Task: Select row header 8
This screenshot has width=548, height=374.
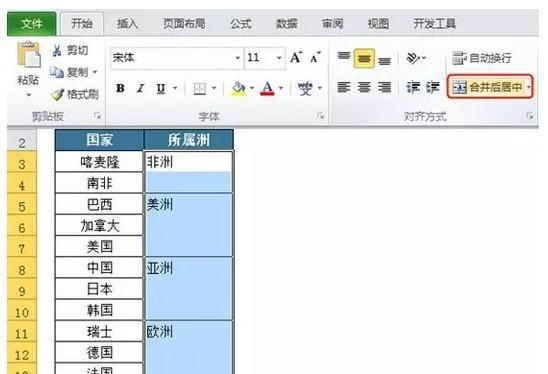Action: (22, 268)
